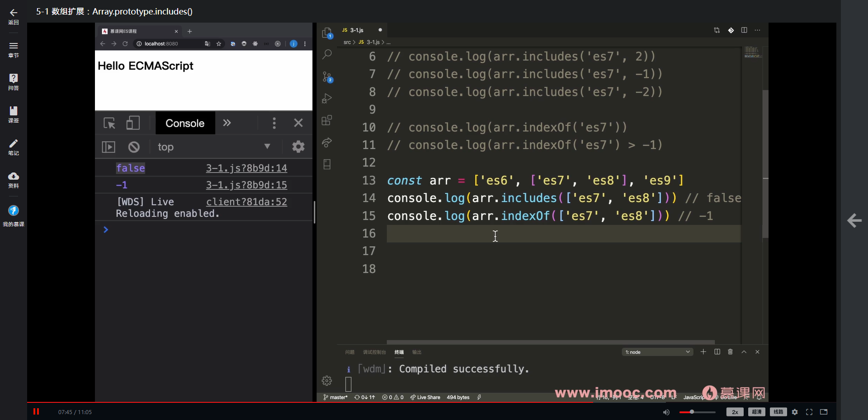Image resolution: width=868 pixels, height=420 pixels.
Task: Expand more DevTools tabs chevron
Action: [227, 123]
